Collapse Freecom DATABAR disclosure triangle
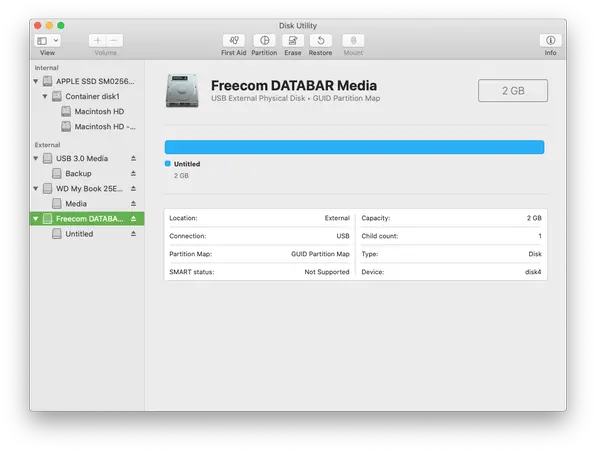 [x=36, y=219]
